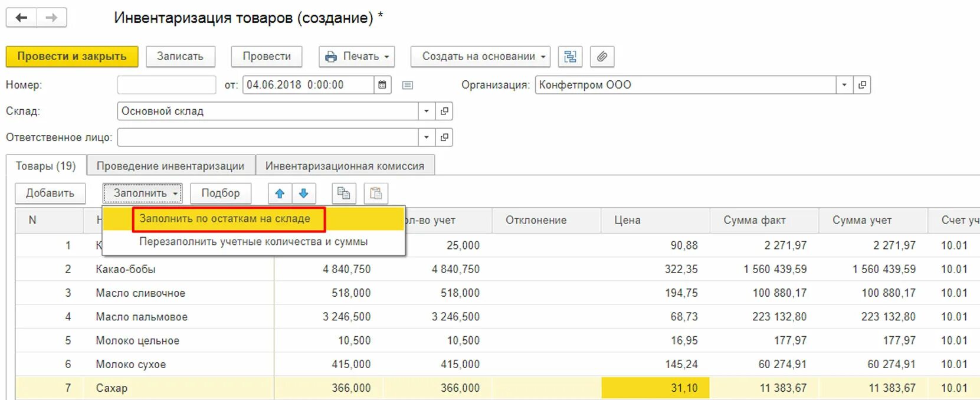Click the Провести и закрыть button
Screen dimensions: 980x400
tap(72, 57)
